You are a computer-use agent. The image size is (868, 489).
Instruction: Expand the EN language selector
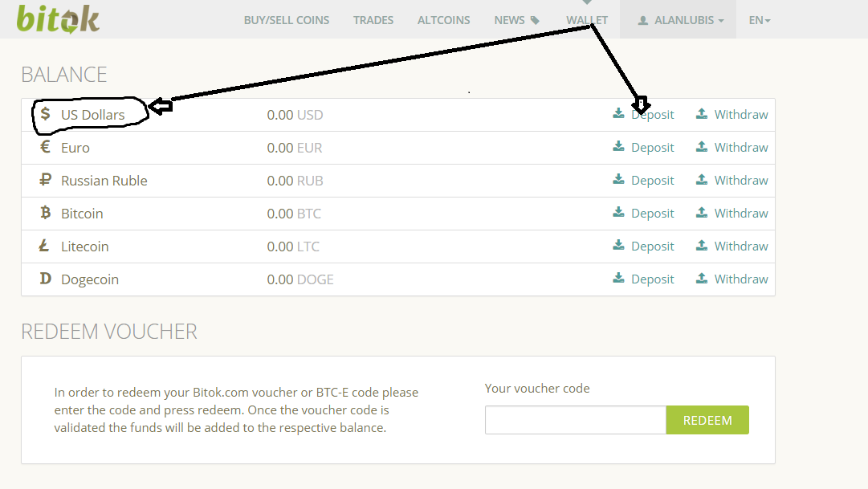pos(760,20)
